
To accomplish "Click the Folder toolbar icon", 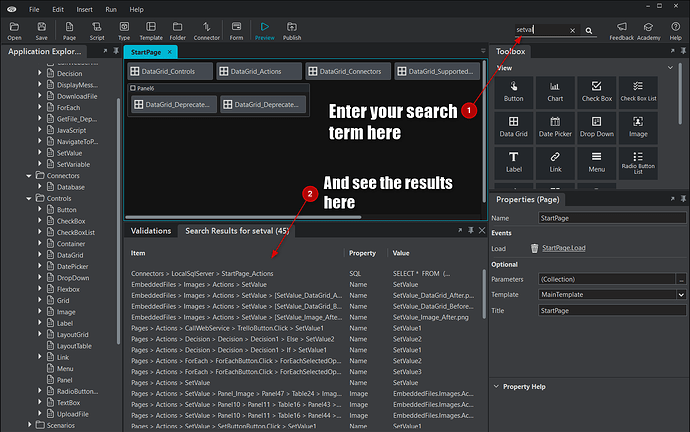I will pos(177,31).
